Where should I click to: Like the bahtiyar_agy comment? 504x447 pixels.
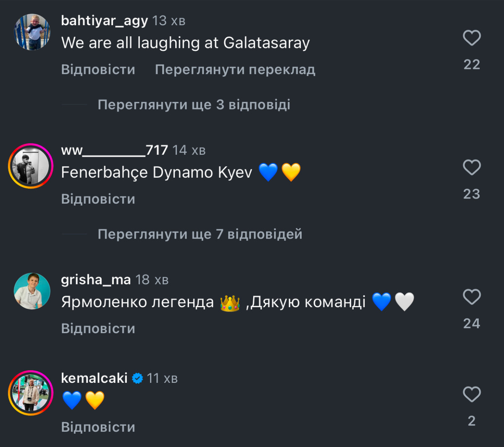(471, 39)
